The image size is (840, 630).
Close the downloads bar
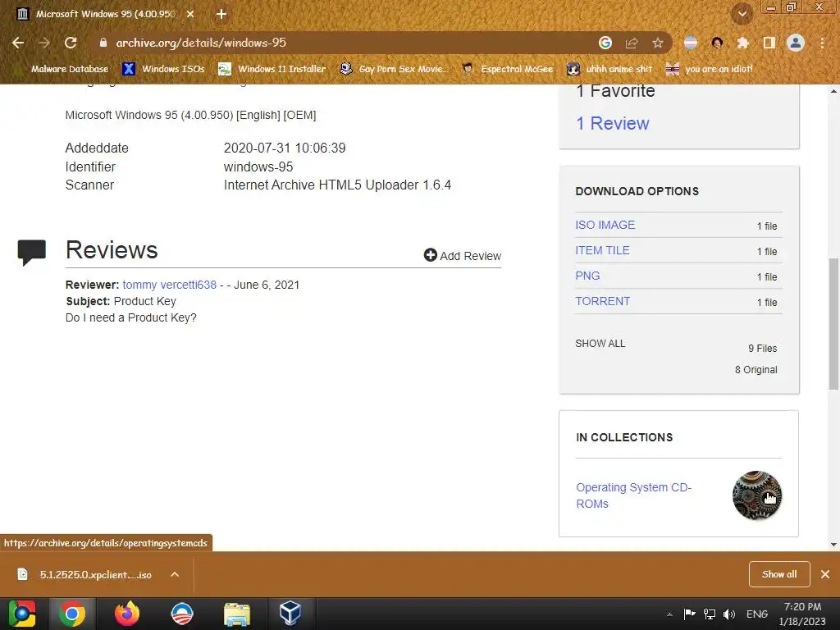825,574
